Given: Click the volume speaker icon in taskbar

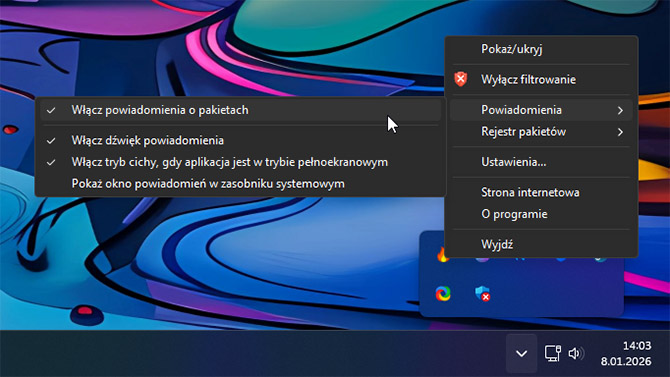Looking at the screenshot, I should pyautogui.click(x=576, y=353).
